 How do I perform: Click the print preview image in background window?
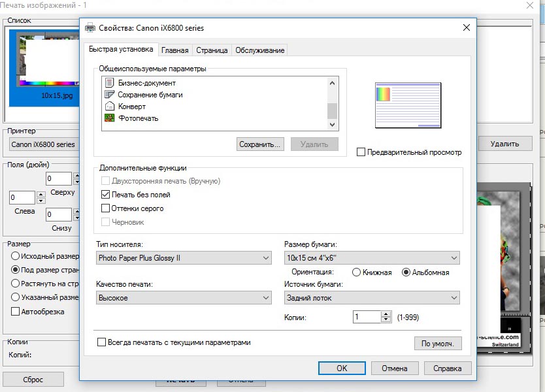(504, 268)
